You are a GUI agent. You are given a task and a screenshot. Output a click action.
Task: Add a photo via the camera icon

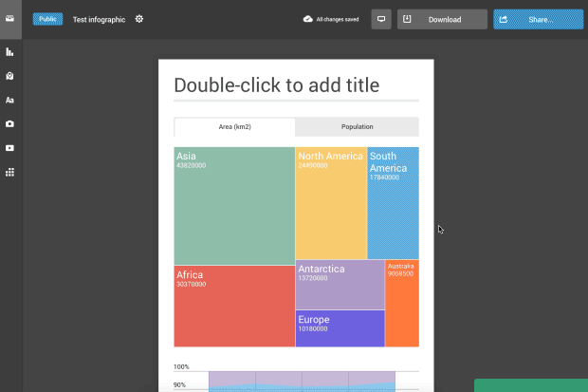point(9,123)
